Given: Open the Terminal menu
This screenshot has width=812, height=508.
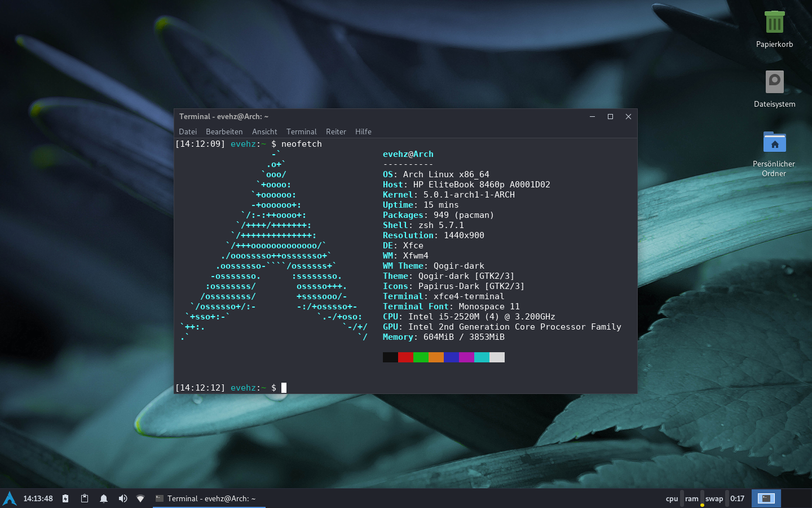Looking at the screenshot, I should (x=302, y=132).
